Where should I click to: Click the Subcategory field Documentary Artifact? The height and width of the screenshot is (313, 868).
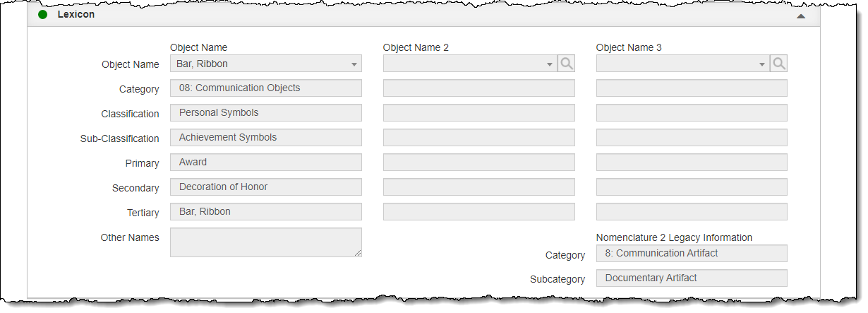691,278
